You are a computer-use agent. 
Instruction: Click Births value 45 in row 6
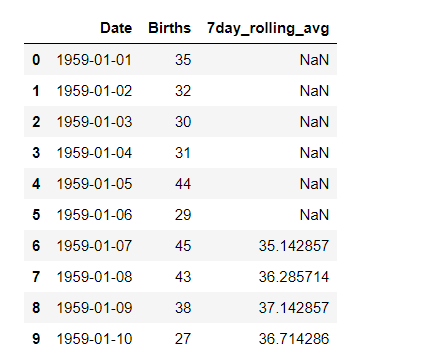pos(183,246)
